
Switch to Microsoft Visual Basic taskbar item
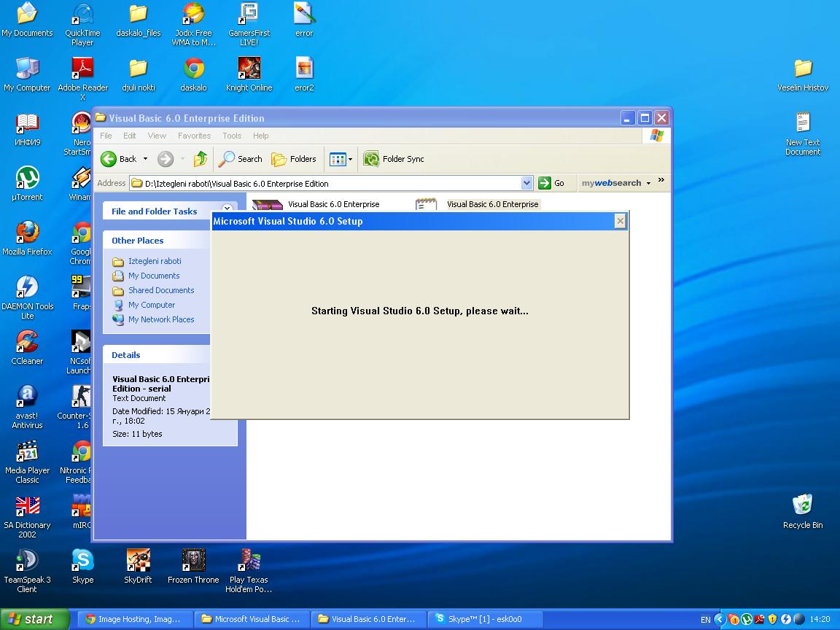click(x=252, y=619)
